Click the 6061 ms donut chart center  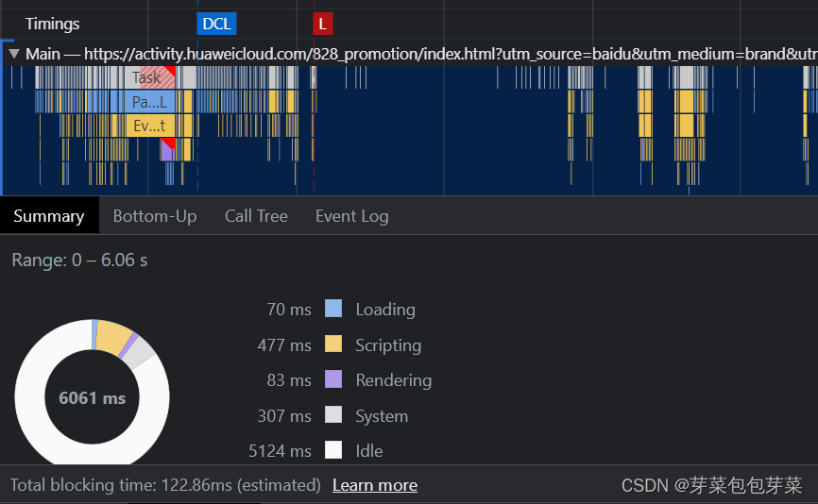point(93,398)
